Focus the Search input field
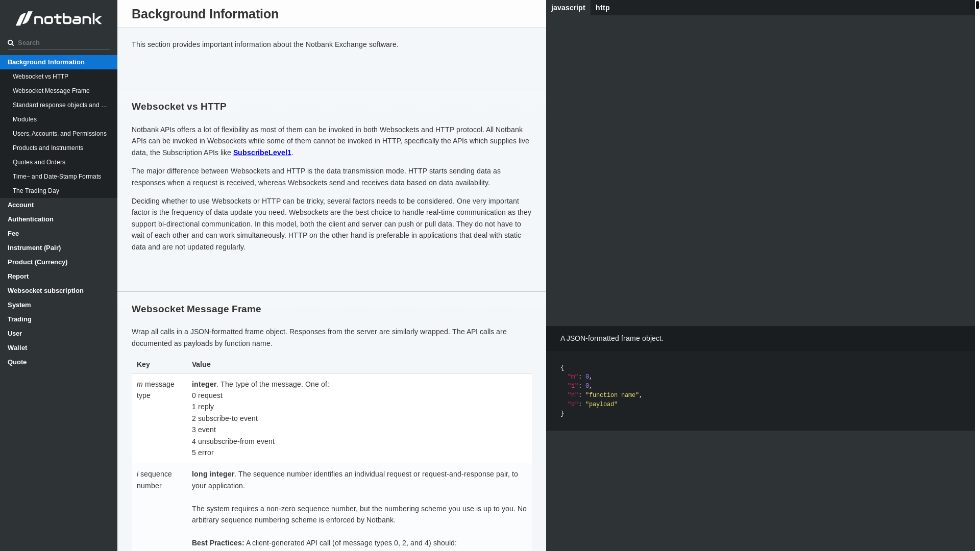 click(59, 43)
